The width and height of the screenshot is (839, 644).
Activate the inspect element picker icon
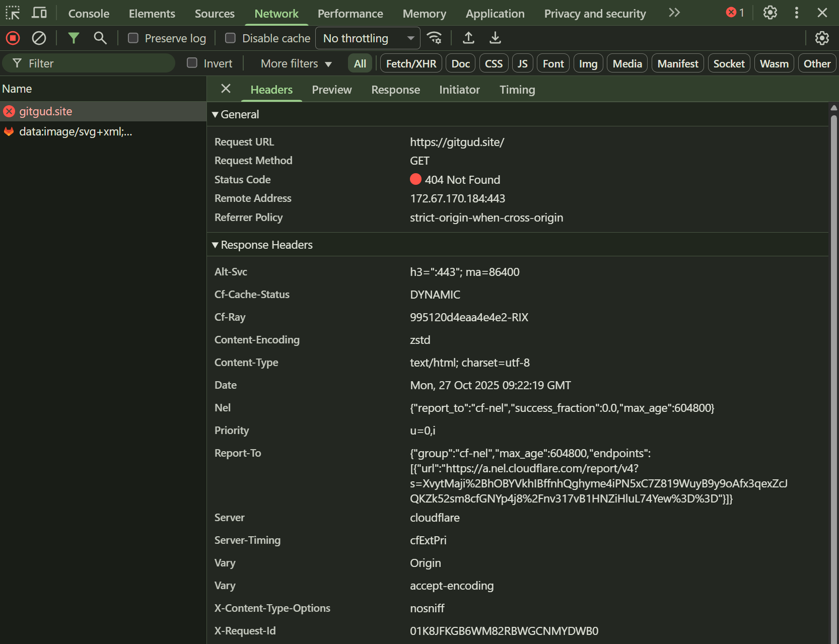13,13
